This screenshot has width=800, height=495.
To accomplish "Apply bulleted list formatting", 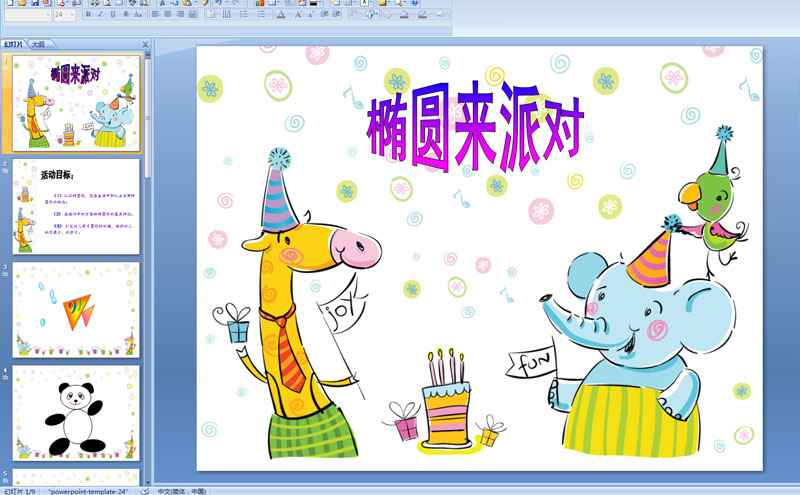I will tap(262, 14).
